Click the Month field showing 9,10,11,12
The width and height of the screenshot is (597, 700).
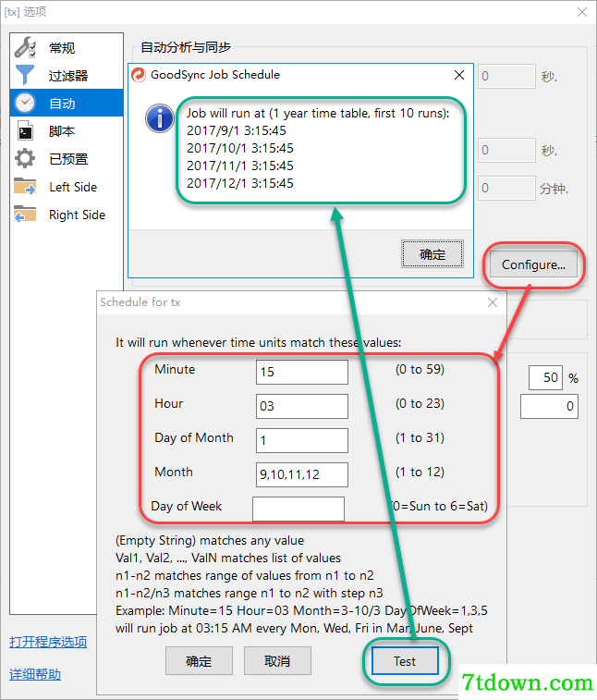[x=302, y=474]
